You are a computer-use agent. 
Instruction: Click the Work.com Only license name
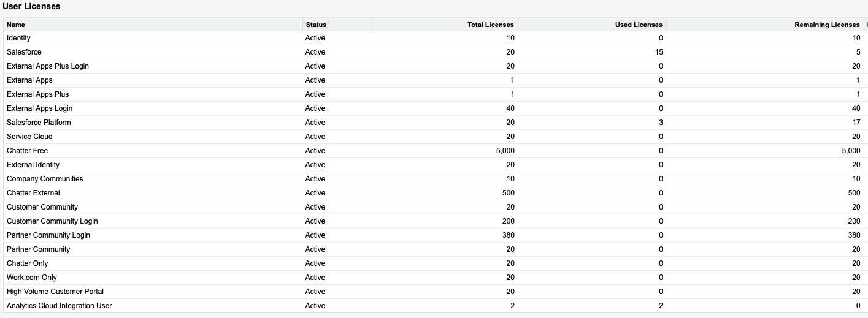(32, 278)
